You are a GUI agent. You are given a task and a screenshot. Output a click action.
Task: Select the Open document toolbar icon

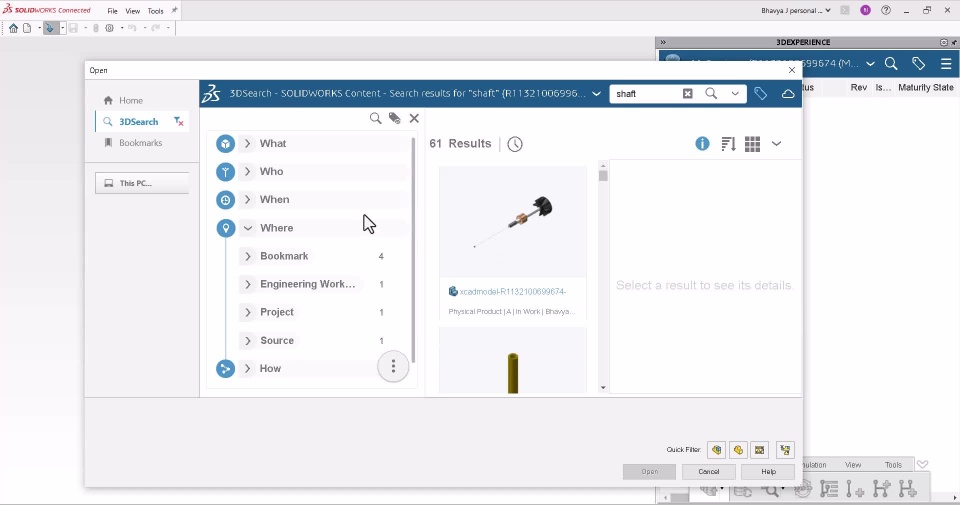click(x=50, y=28)
